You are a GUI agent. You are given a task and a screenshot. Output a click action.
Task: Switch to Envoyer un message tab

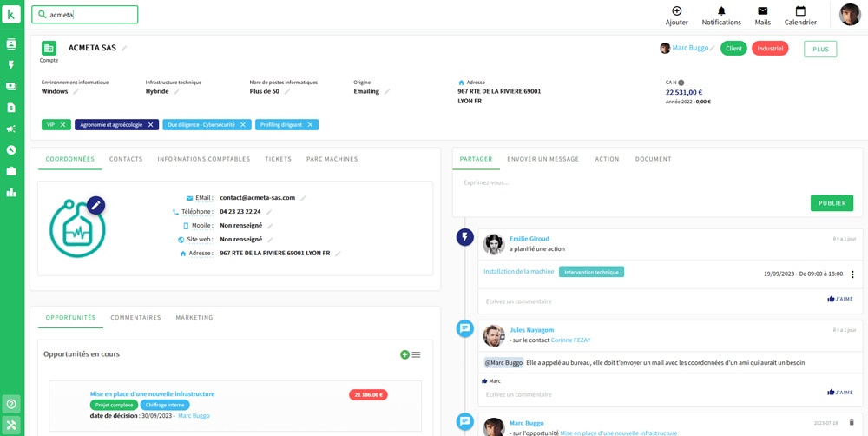point(542,159)
